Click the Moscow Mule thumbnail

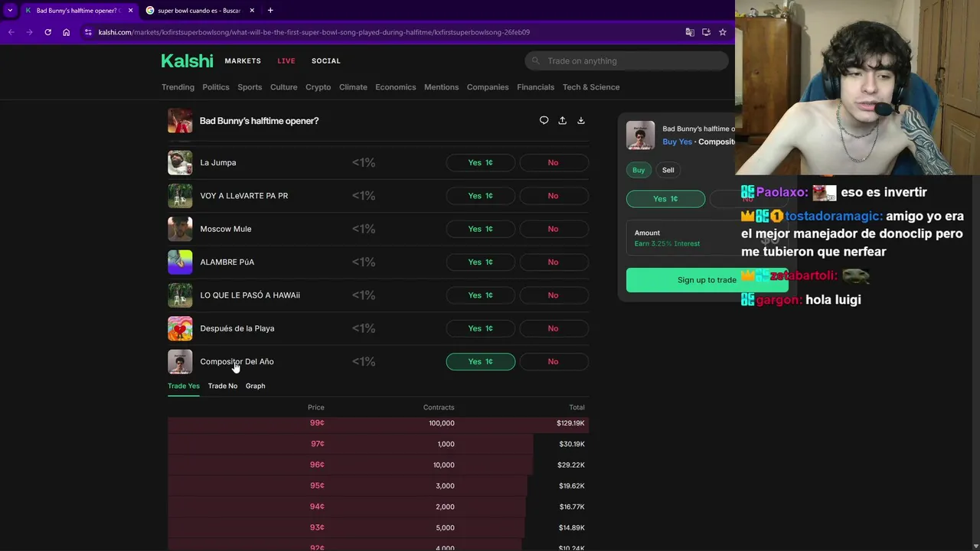(x=180, y=229)
